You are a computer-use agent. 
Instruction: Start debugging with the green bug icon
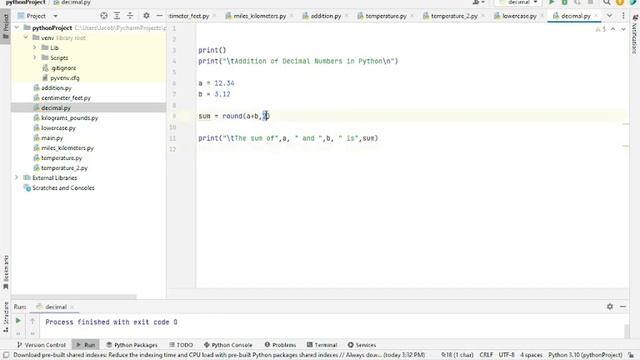pyautogui.click(x=564, y=2)
